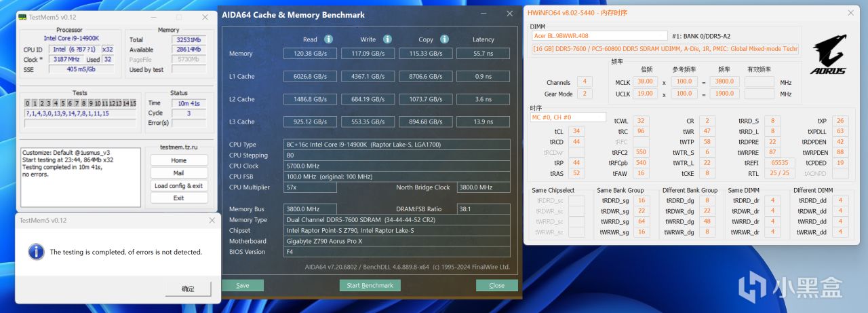
Task: Click the Load config & exit button
Action: click(178, 185)
